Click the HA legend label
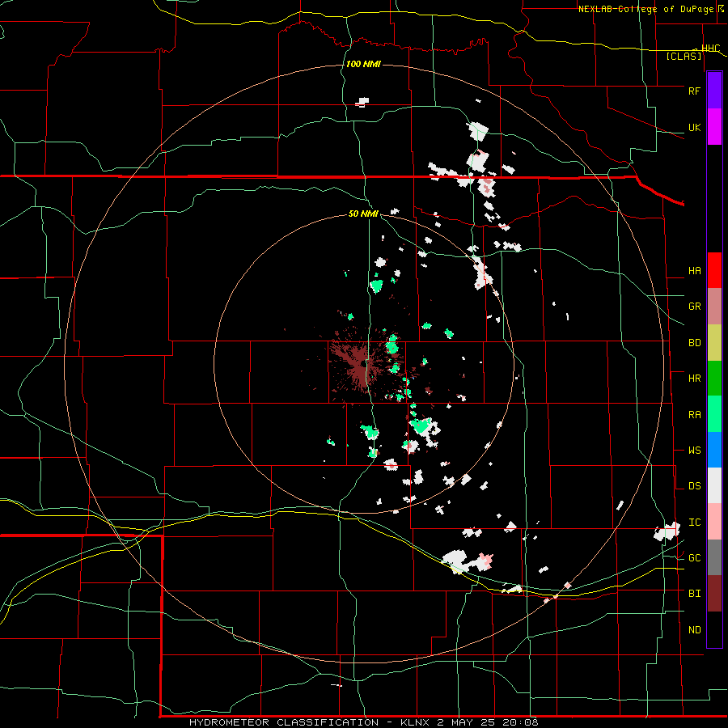The image size is (728, 728). tap(694, 270)
